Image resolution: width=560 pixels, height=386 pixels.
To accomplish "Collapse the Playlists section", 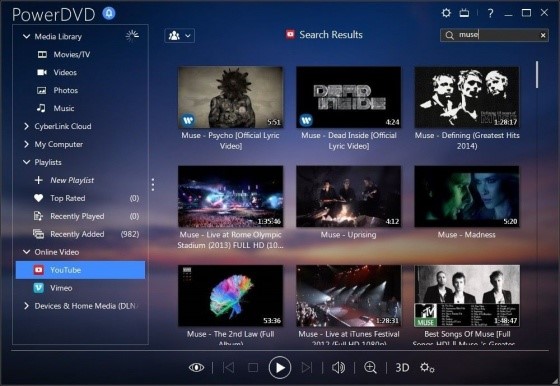I will (26, 162).
